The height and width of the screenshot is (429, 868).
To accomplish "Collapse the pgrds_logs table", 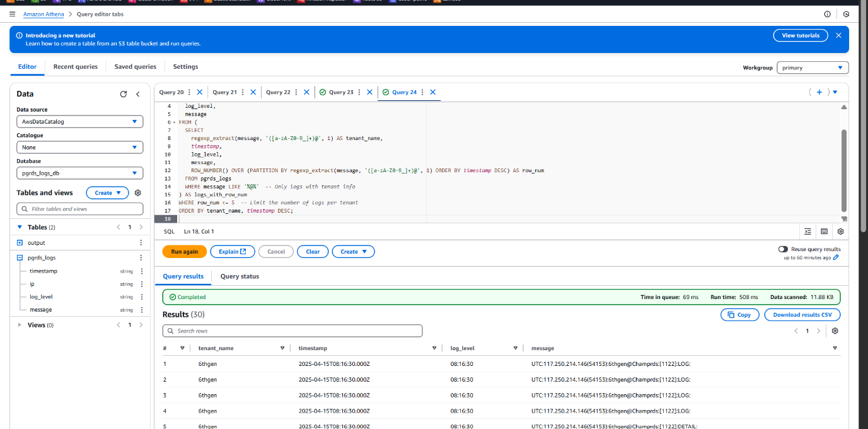I will pos(20,258).
